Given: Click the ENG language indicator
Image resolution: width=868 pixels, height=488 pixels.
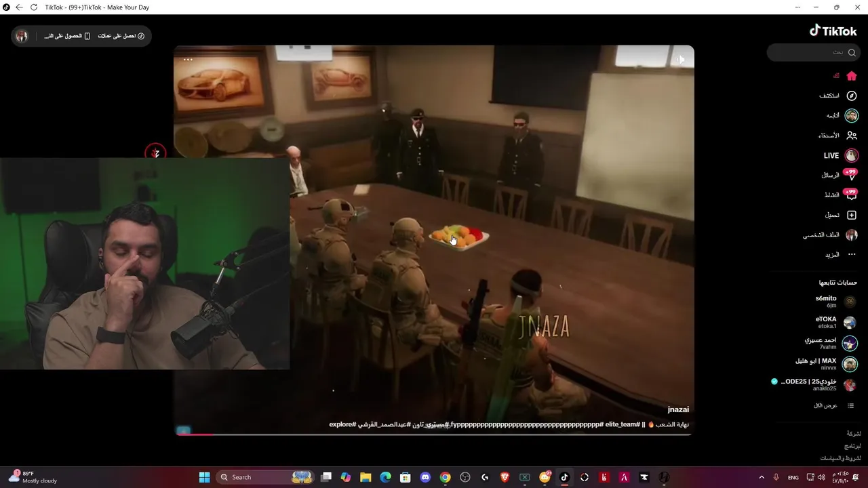Looking at the screenshot, I should point(793,477).
